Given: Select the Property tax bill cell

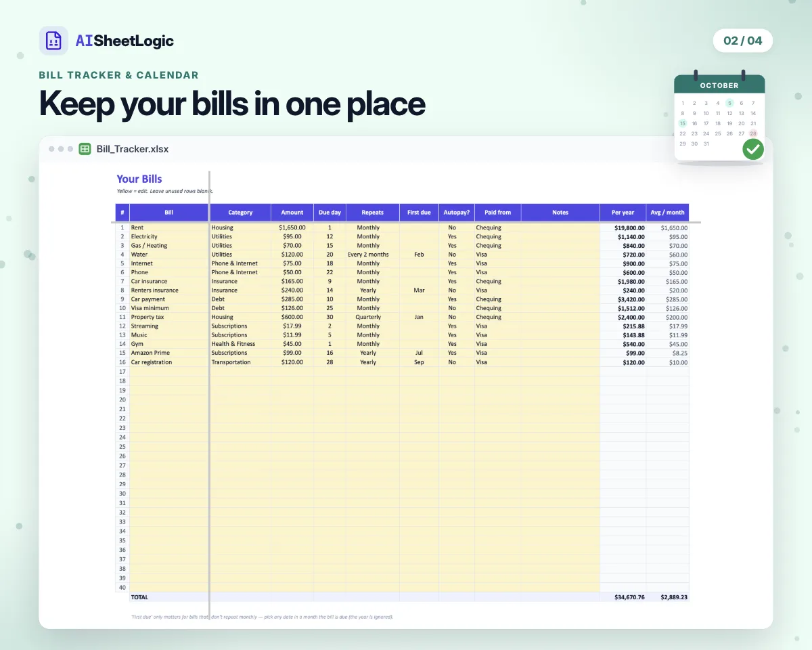Looking at the screenshot, I should 168,317.
